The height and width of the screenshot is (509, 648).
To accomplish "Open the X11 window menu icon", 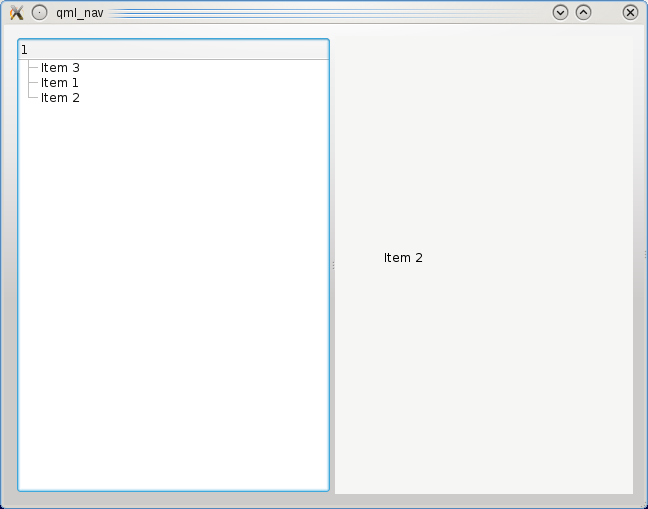I will [x=16, y=13].
